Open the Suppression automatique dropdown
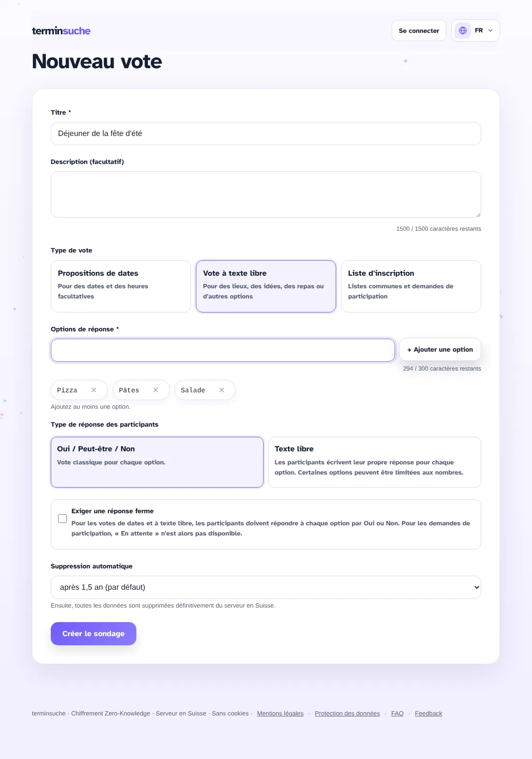The image size is (532, 759). click(266, 587)
